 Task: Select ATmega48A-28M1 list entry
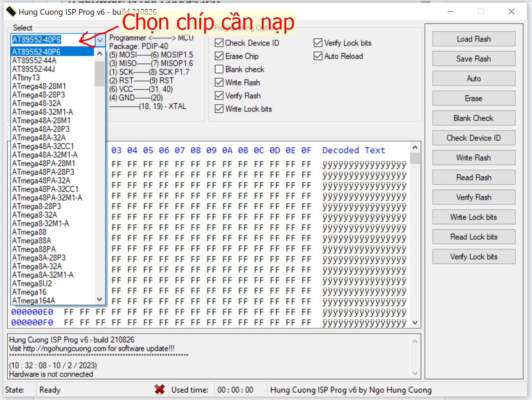click(52, 120)
